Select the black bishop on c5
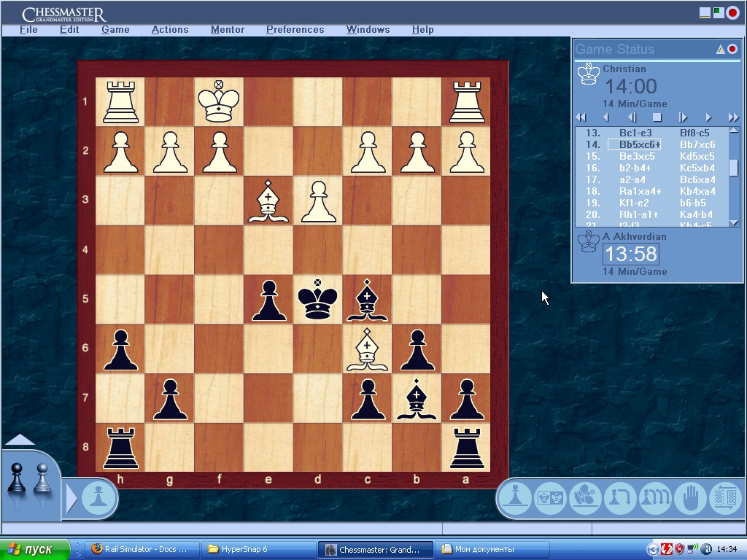747x560 pixels. point(367,300)
